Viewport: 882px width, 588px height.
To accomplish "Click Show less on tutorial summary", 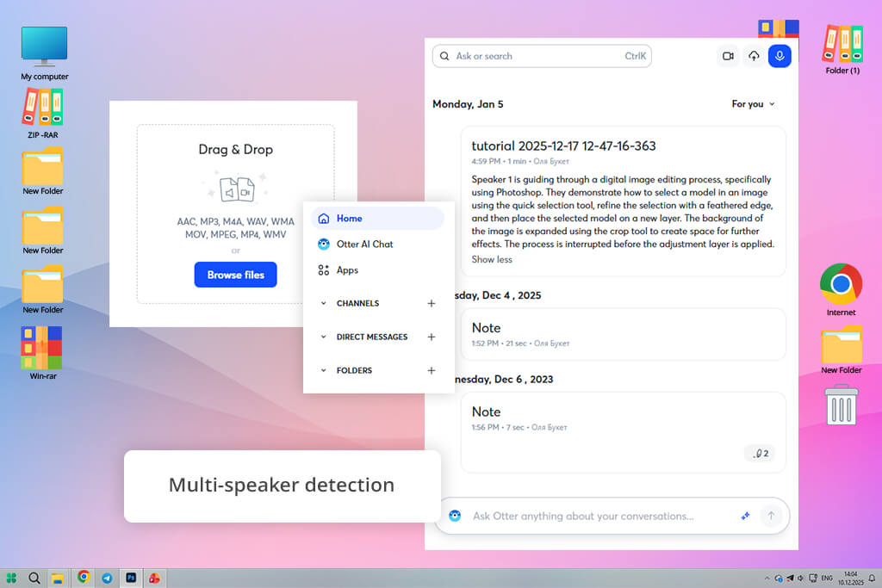I will (492, 260).
